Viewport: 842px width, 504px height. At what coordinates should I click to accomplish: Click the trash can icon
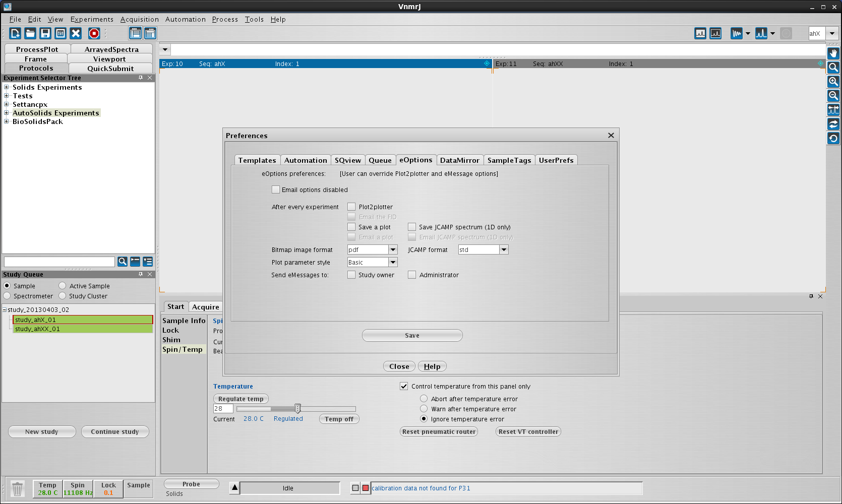coord(18,489)
